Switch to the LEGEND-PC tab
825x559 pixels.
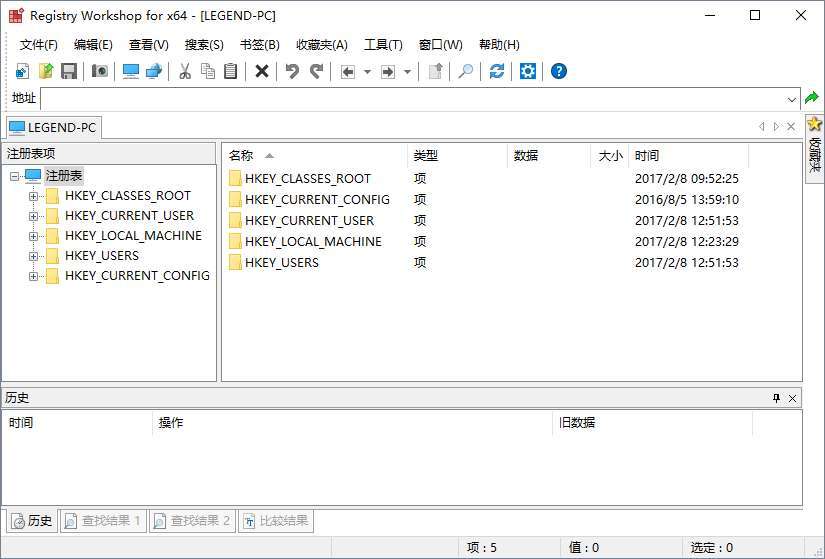[53, 128]
